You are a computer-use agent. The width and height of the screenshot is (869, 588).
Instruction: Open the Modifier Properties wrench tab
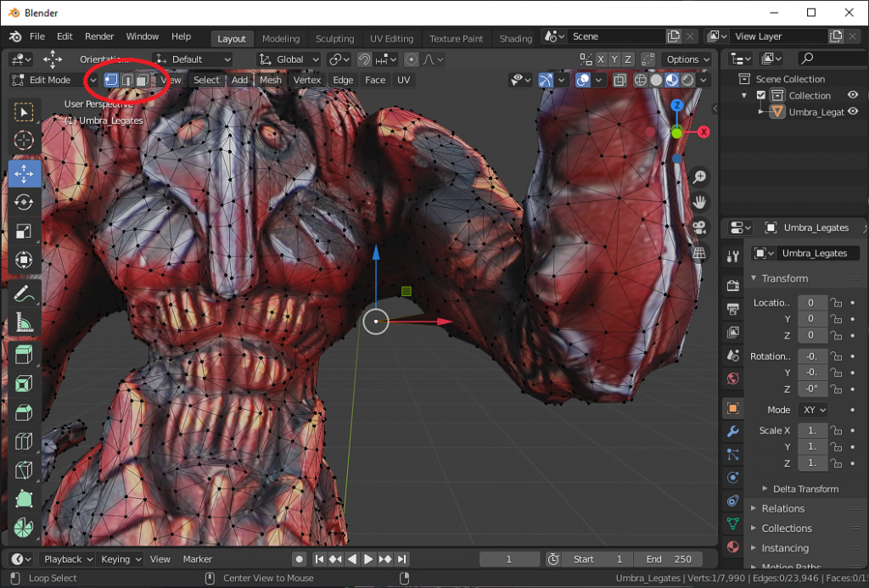click(x=732, y=432)
